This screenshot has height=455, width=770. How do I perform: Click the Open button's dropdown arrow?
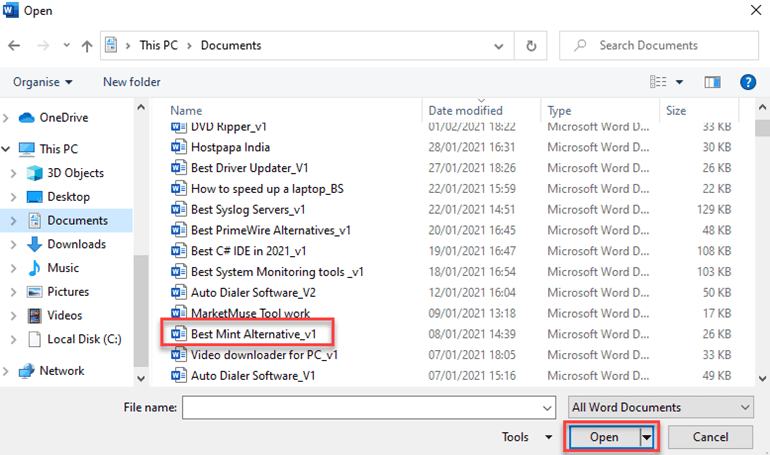648,437
